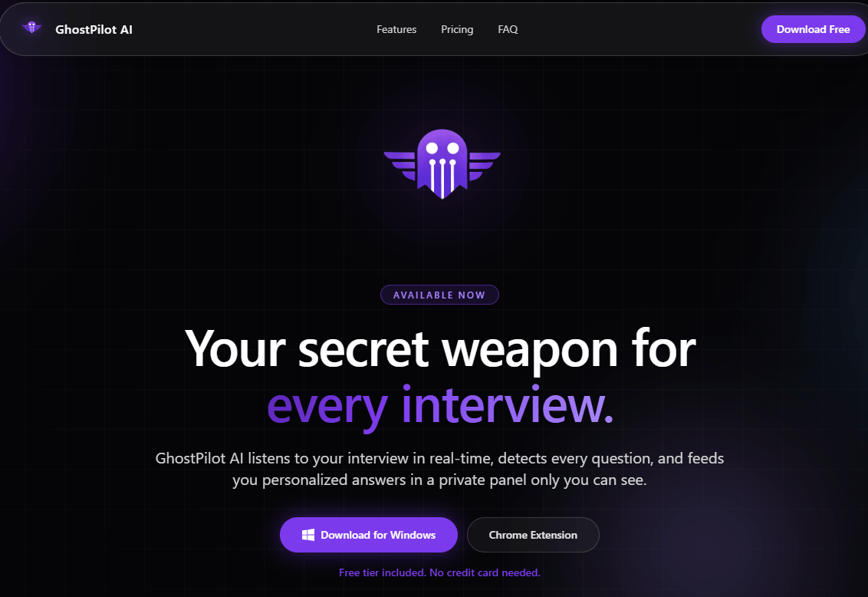This screenshot has width=868, height=597.
Task: Open the Features nav link
Action: 396,29
